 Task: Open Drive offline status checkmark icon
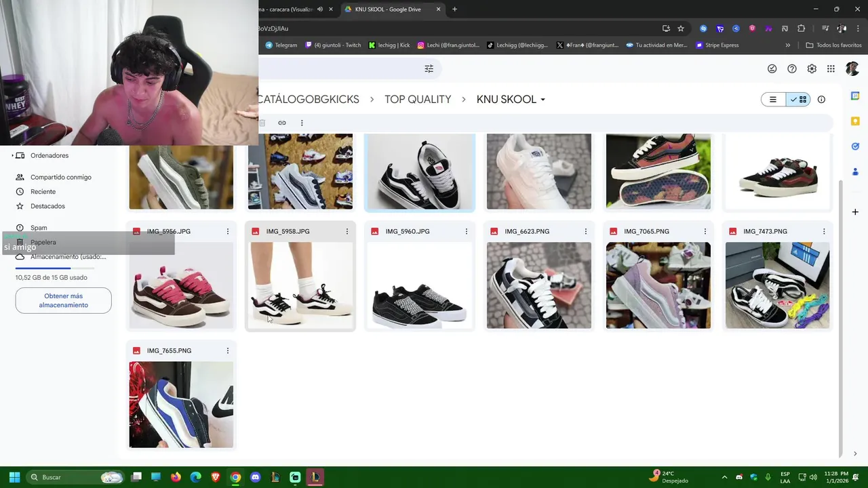pyautogui.click(x=772, y=68)
